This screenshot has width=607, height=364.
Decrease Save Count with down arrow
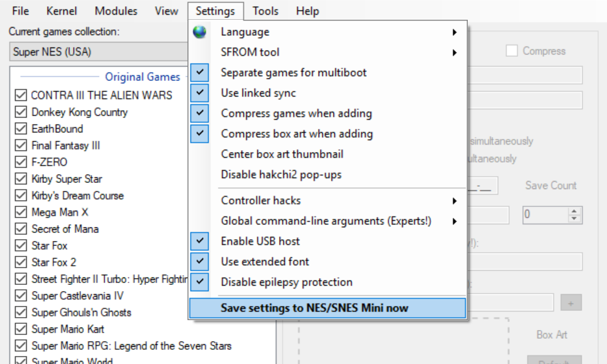point(574,219)
